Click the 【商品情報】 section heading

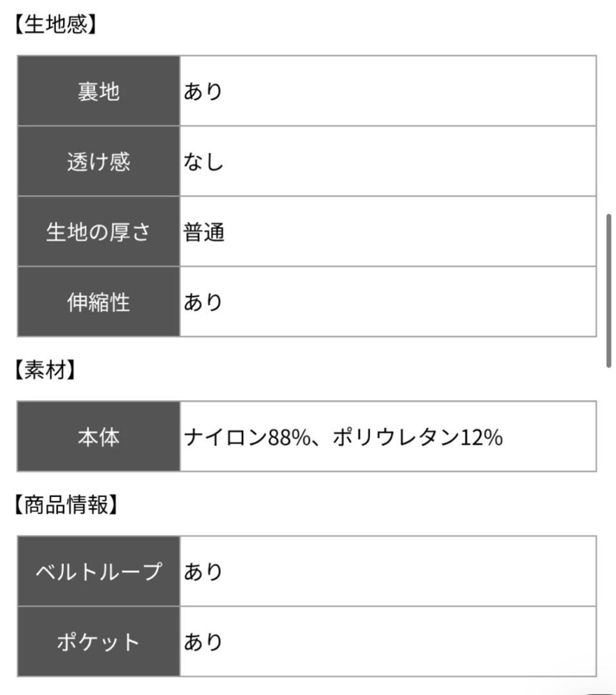pyautogui.click(x=66, y=505)
